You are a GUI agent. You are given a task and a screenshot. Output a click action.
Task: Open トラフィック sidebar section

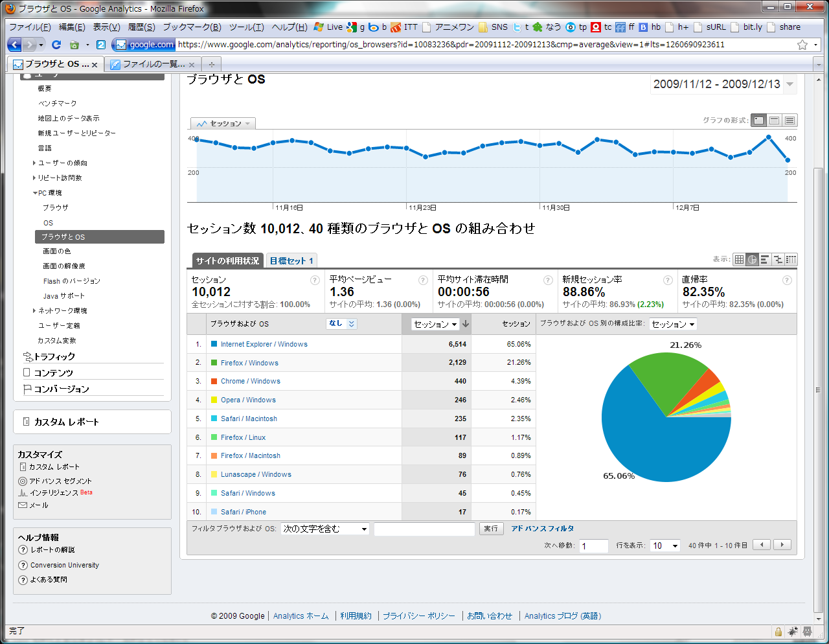click(54, 357)
